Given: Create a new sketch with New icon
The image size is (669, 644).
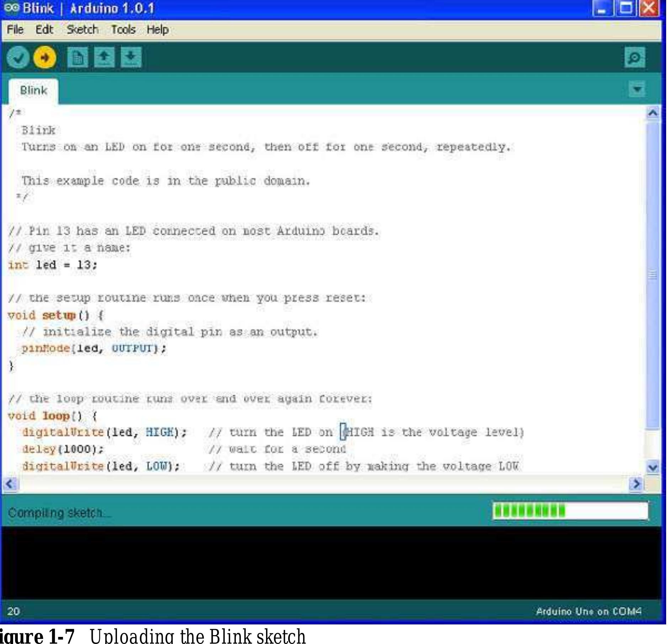Looking at the screenshot, I should [78, 57].
